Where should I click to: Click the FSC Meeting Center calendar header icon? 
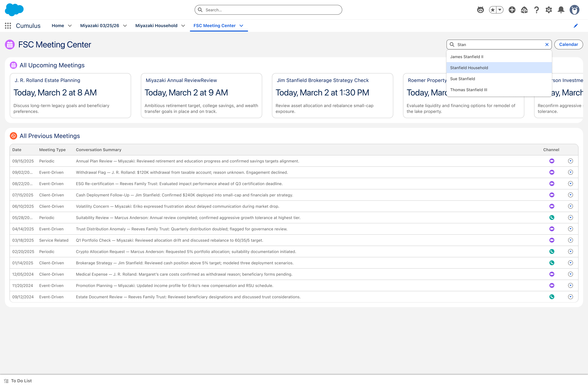(10, 45)
